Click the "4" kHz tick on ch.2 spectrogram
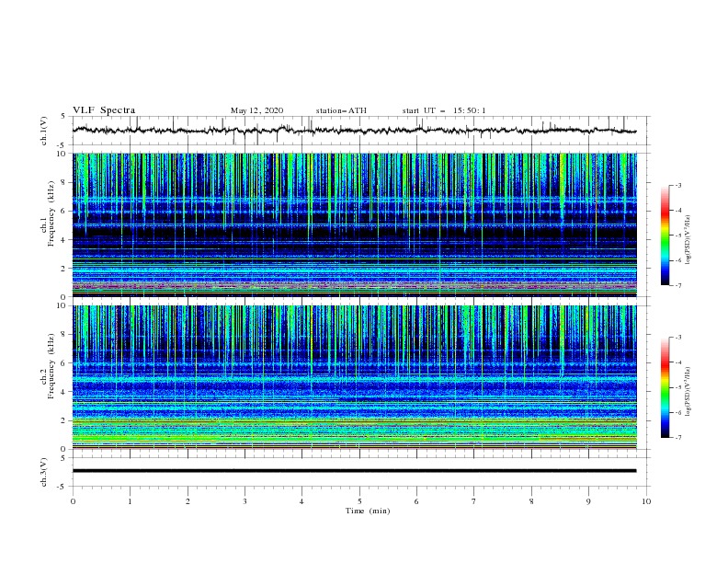This screenshot has width=728, height=563. click(64, 392)
